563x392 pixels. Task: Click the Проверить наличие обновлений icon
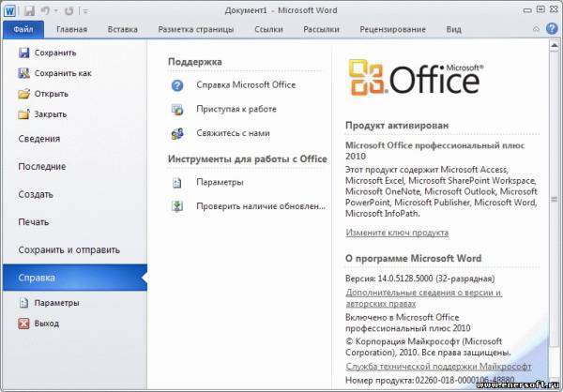[177, 206]
